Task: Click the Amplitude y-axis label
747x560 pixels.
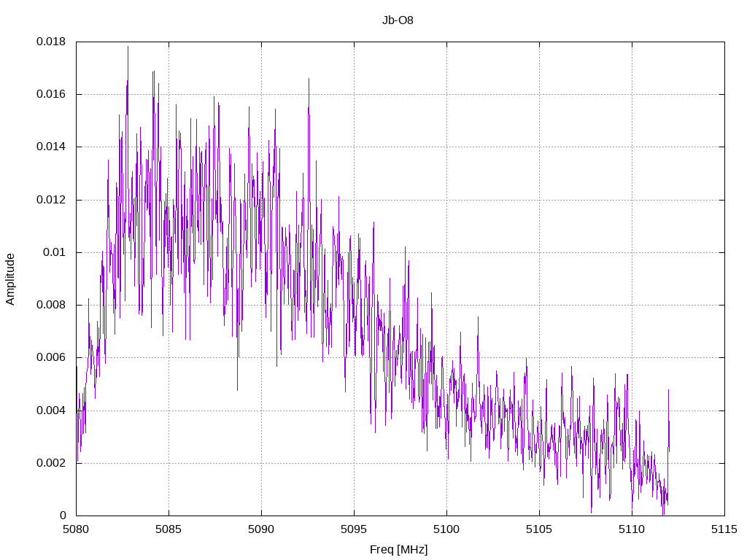Action: tap(10, 279)
